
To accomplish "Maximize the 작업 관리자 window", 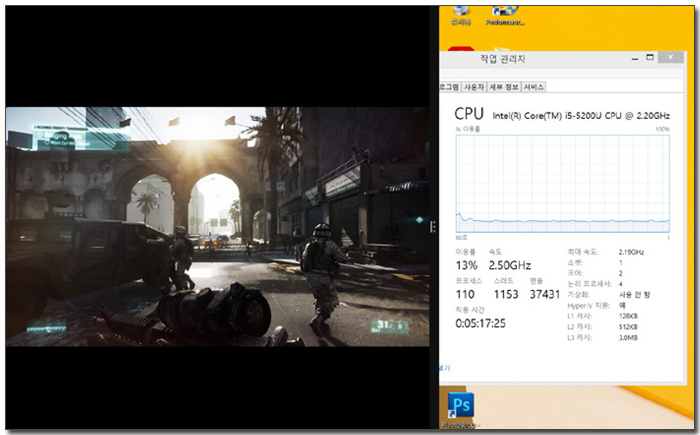I will 650,58.
